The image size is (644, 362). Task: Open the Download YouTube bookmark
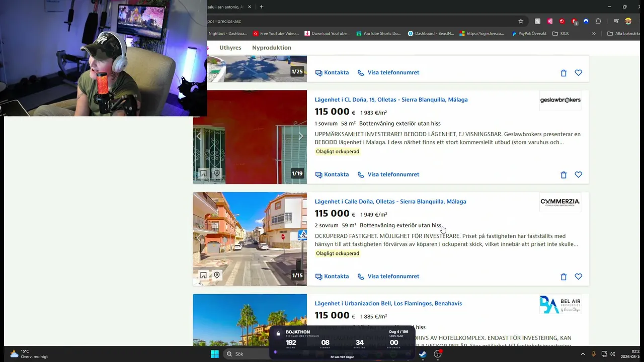[x=327, y=34]
